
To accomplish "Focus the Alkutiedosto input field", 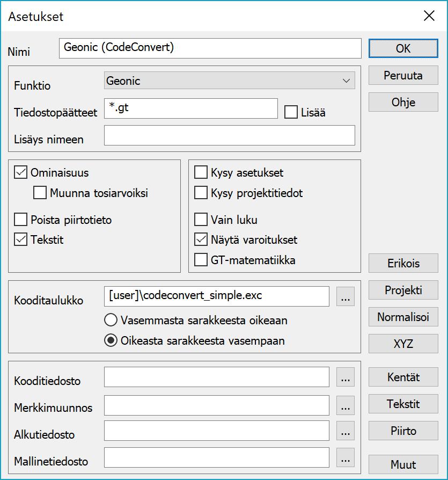I will pyautogui.click(x=217, y=431).
